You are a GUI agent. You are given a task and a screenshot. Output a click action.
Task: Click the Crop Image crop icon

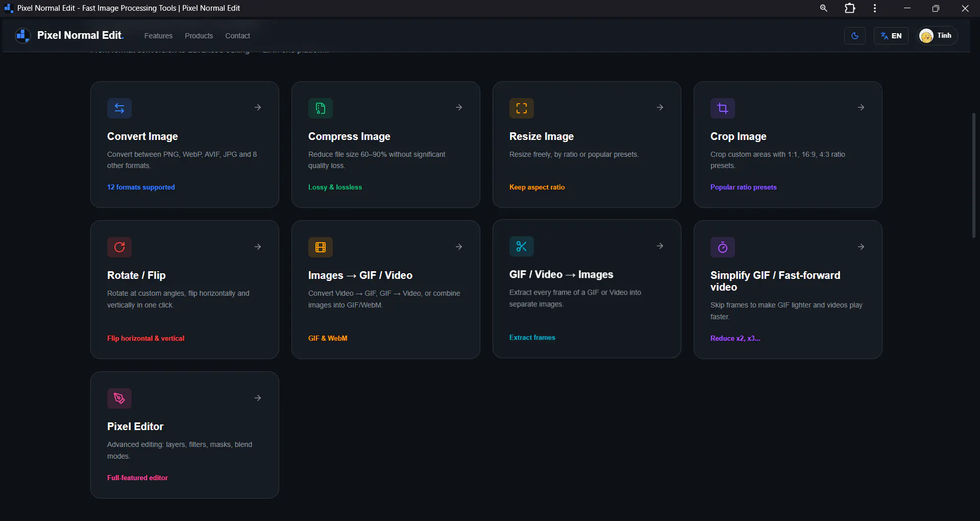(723, 108)
